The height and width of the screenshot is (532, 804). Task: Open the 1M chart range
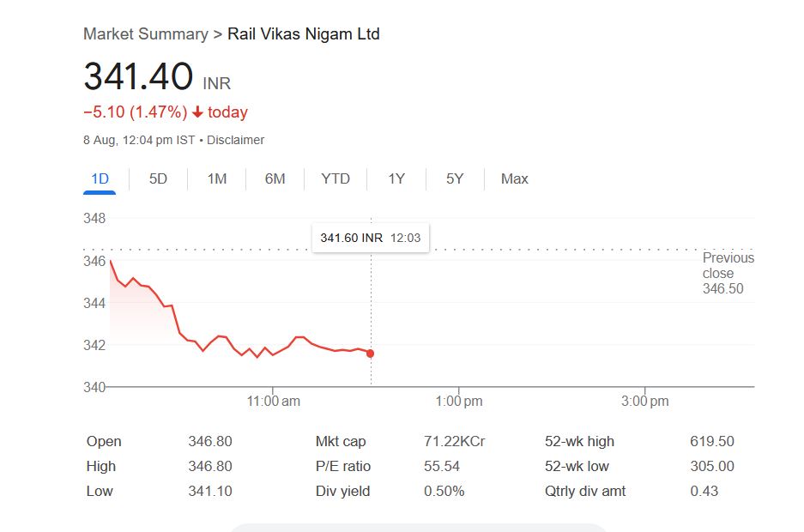(217, 178)
